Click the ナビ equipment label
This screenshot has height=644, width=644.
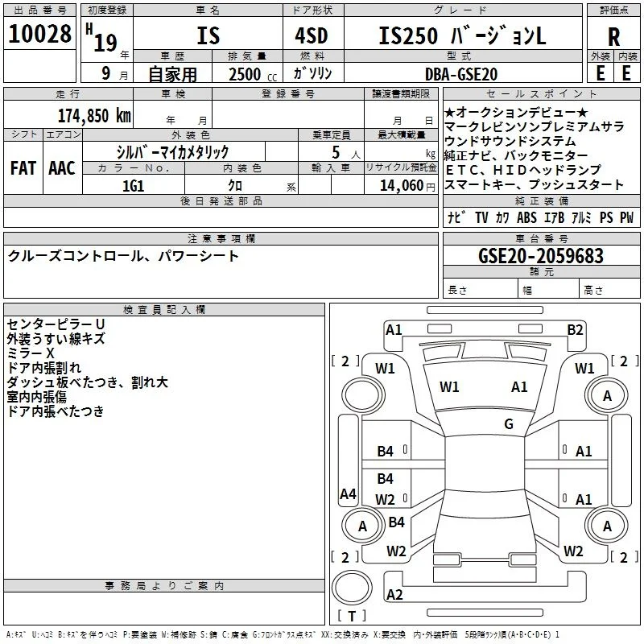click(x=456, y=217)
